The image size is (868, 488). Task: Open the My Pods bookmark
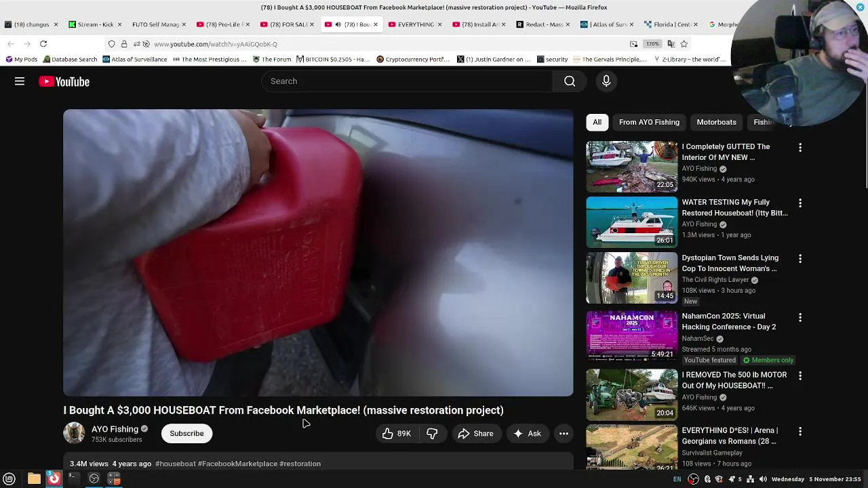pos(21,59)
